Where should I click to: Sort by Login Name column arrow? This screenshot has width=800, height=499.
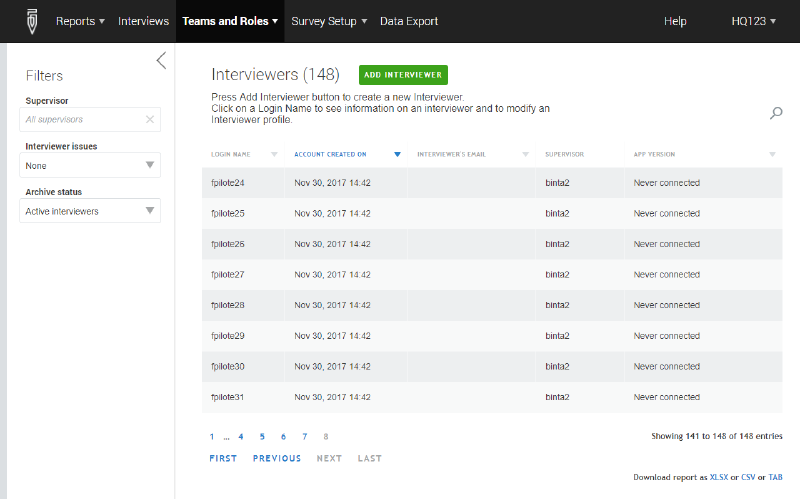(x=274, y=155)
